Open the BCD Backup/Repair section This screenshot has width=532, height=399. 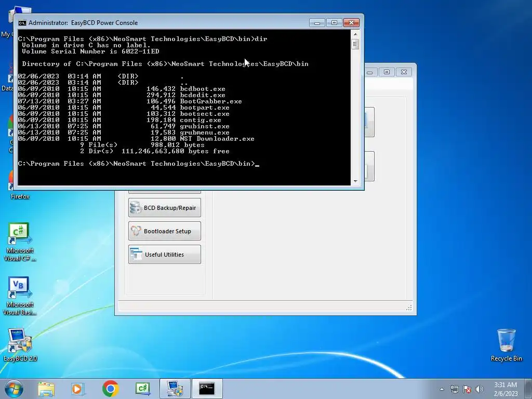pyautogui.click(x=165, y=208)
